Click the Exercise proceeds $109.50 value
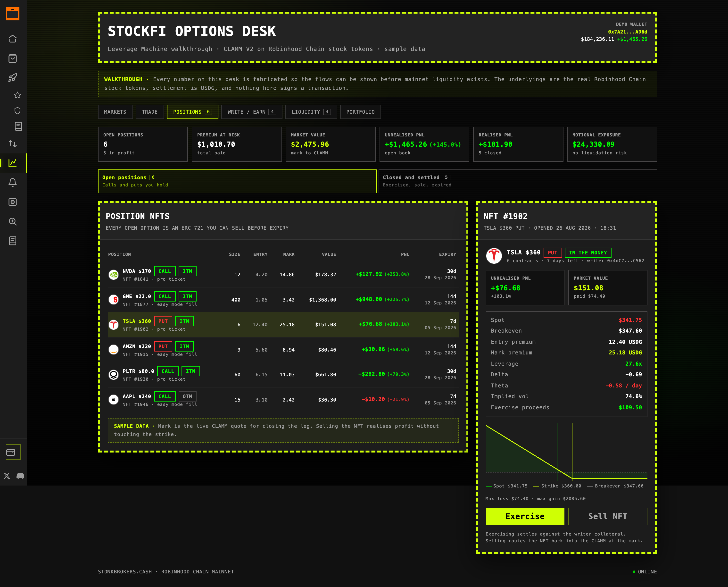 (x=630, y=407)
